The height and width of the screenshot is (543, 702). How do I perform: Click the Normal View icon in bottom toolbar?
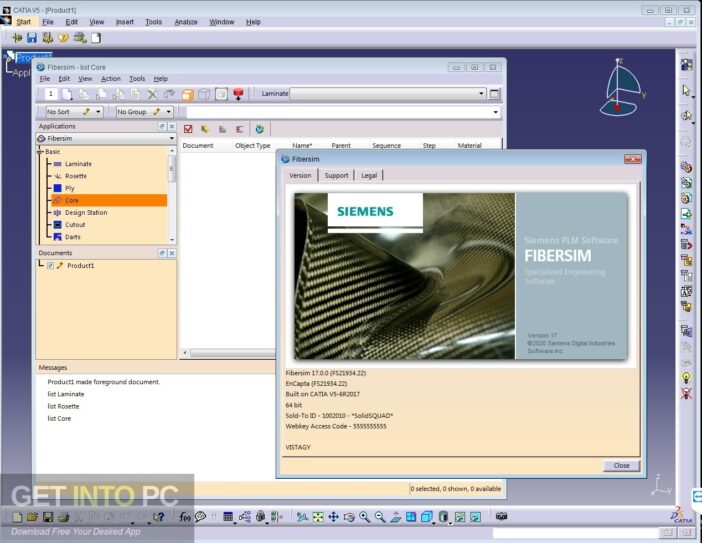(x=396, y=517)
